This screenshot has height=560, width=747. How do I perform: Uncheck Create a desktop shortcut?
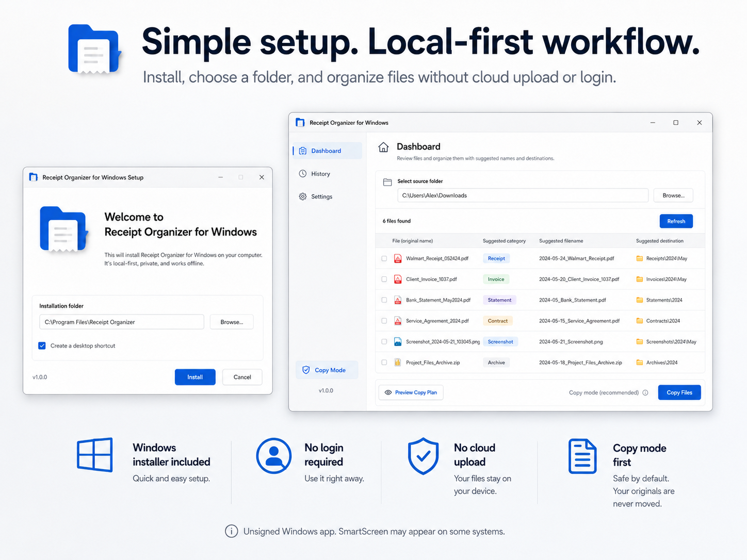point(42,345)
